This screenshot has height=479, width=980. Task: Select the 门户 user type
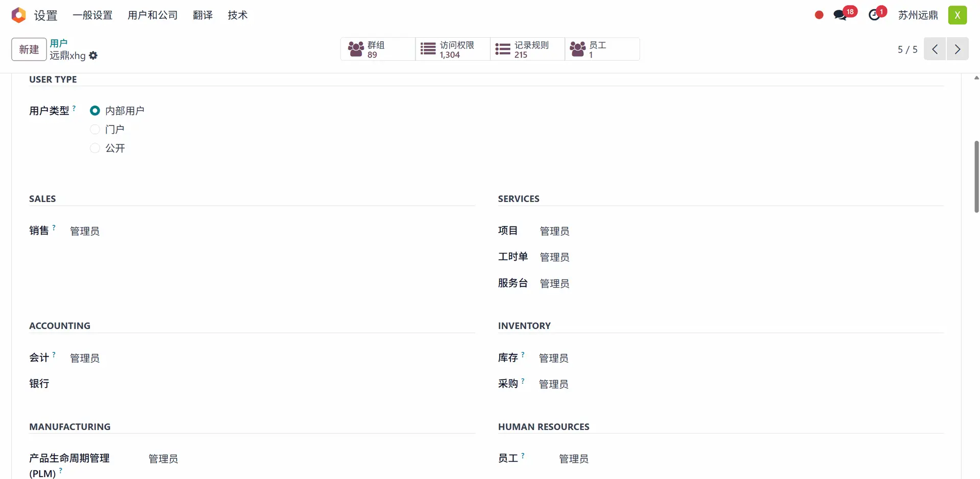[95, 130]
